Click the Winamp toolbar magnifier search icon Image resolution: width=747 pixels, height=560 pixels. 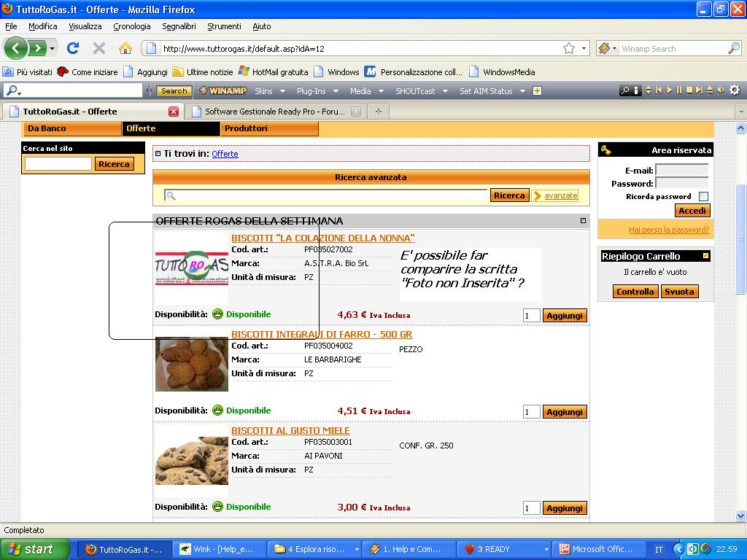[x=624, y=90]
